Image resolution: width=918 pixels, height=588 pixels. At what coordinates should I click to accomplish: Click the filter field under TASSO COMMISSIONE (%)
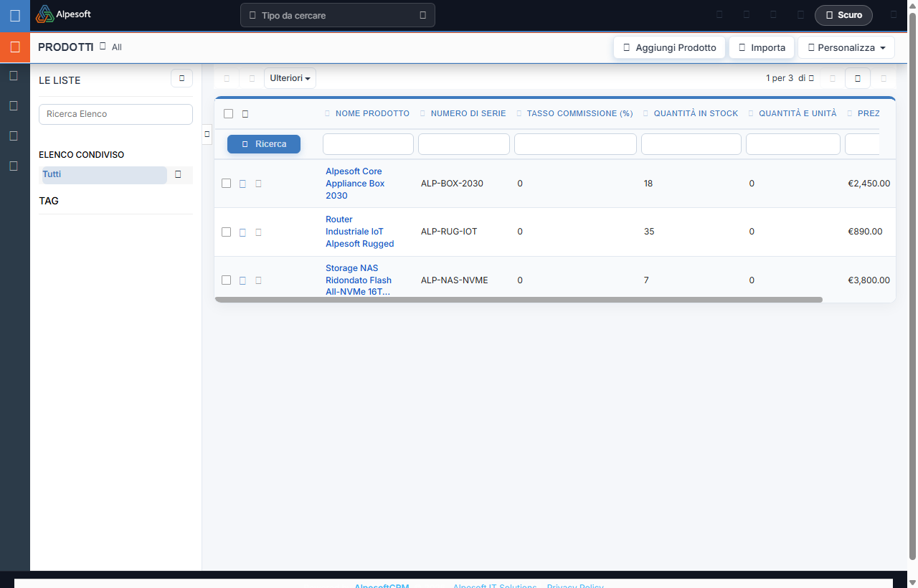point(575,144)
